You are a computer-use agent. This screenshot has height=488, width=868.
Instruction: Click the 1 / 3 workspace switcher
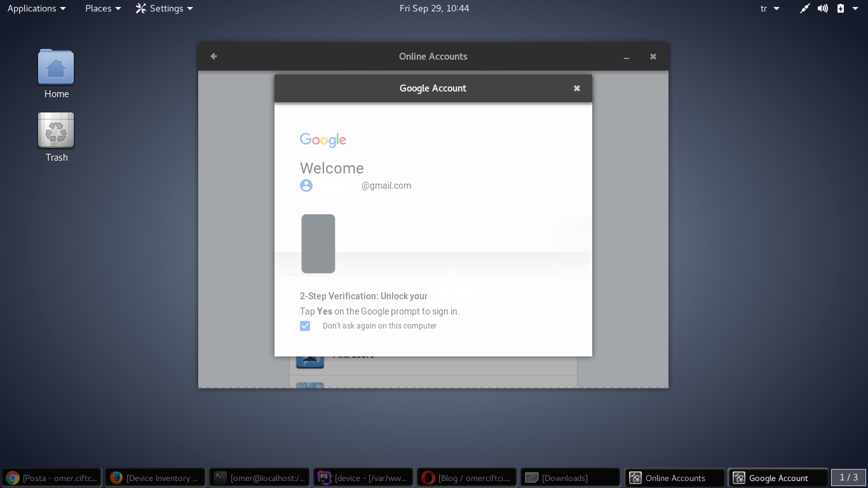tap(848, 477)
